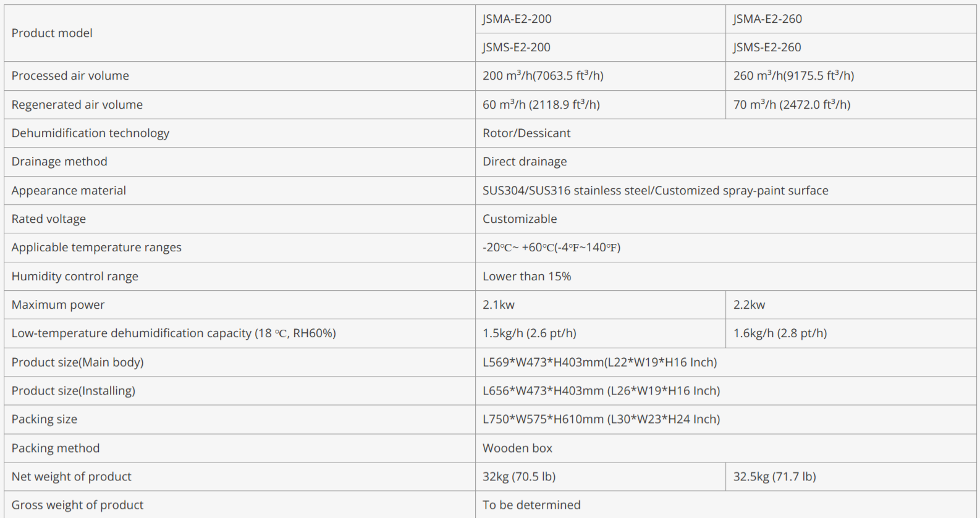Screen dimensions: 980x518
Task: Select the Wooden box packing method cell
Action: point(517,448)
